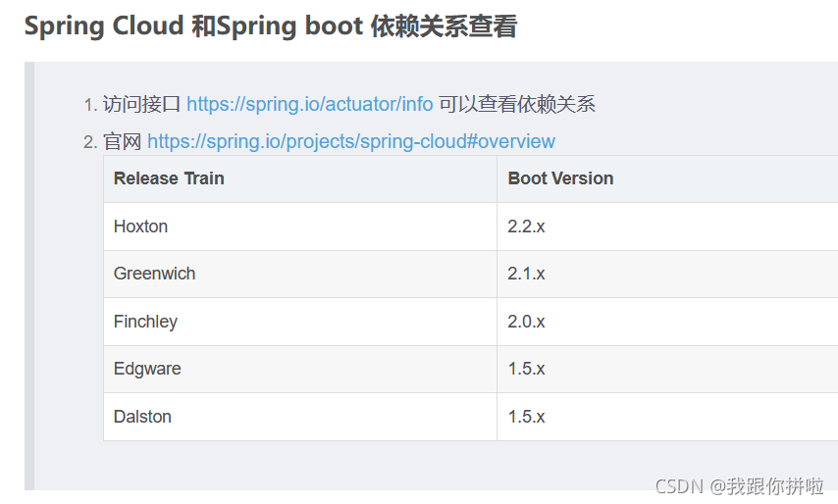
Task: Click the Release Train column header
Action: click(300, 178)
